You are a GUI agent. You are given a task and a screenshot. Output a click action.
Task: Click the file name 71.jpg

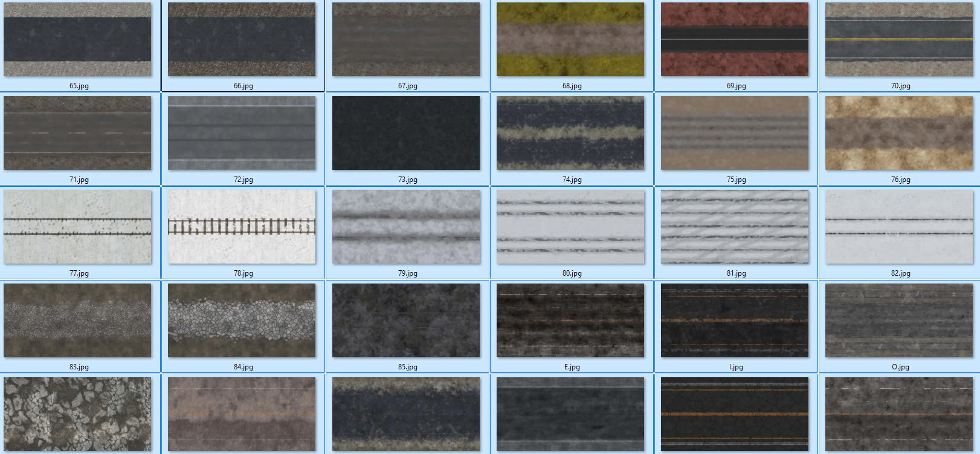tap(79, 180)
